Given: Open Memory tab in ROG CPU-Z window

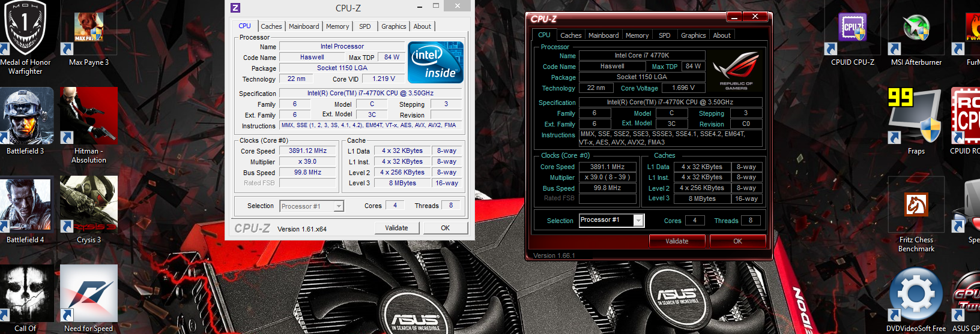Looking at the screenshot, I should (x=637, y=35).
